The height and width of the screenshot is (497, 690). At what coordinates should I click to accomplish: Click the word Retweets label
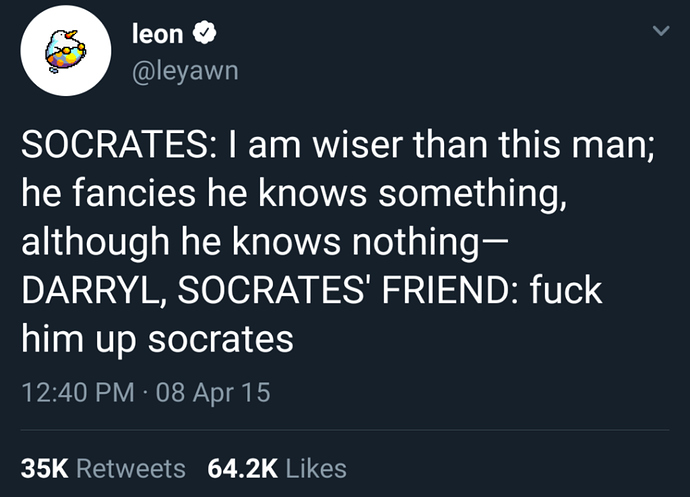pyautogui.click(x=131, y=467)
